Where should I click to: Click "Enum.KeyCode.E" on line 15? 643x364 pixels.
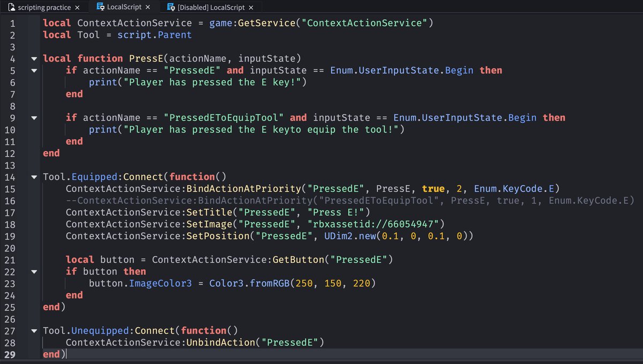(x=513, y=188)
